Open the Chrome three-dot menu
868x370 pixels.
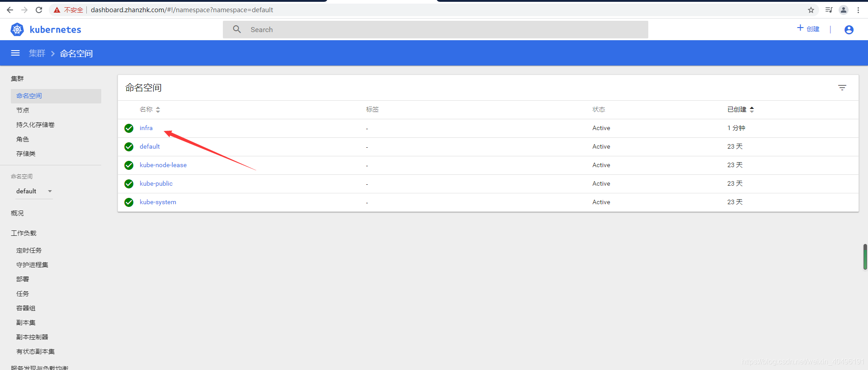click(858, 10)
